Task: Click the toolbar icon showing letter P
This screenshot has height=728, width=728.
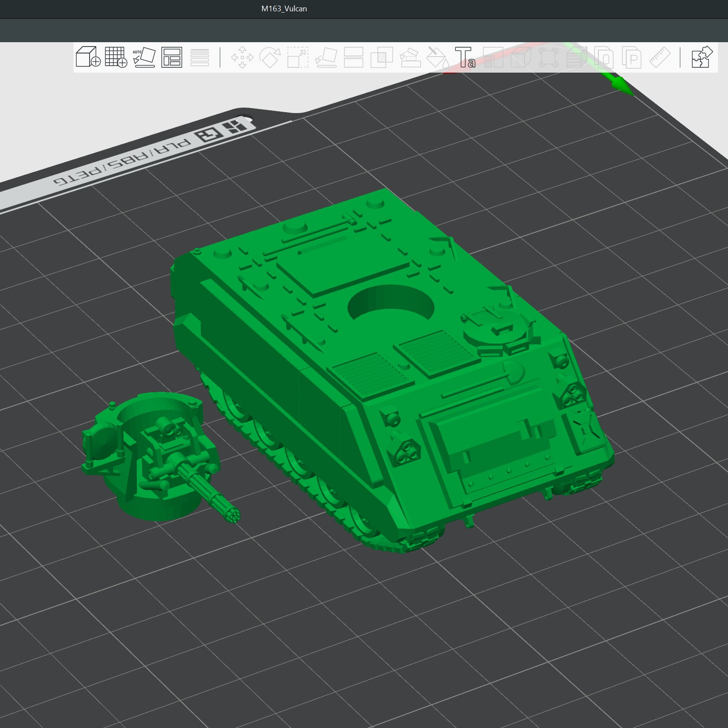Action: (x=632, y=57)
